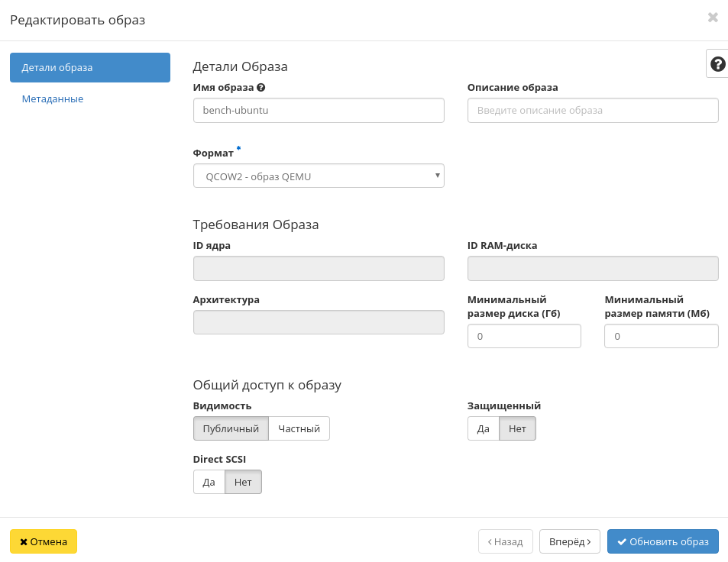Click the Минимальный размер диска field
Screen dimensions: 728x562
pos(523,337)
